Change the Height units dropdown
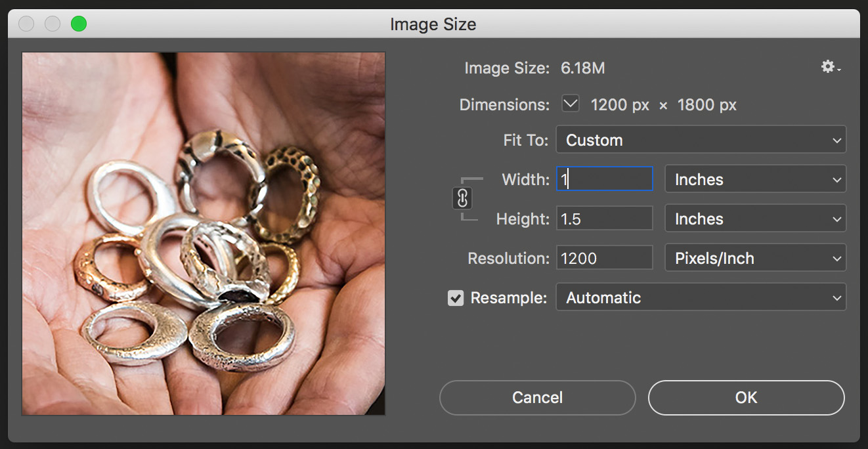 click(x=755, y=219)
